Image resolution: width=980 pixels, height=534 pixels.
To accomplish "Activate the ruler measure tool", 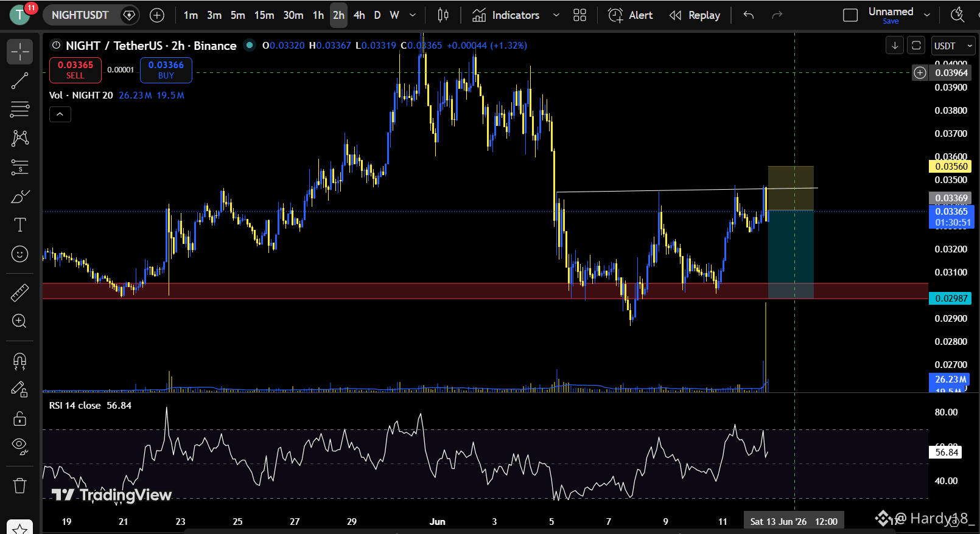I will click(19, 293).
